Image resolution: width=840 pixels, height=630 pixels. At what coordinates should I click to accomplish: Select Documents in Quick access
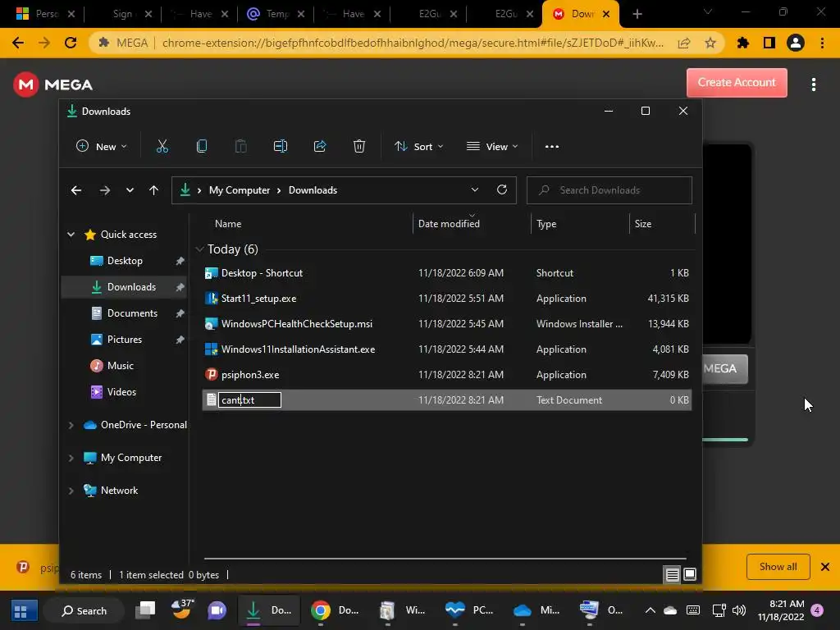[x=132, y=313]
